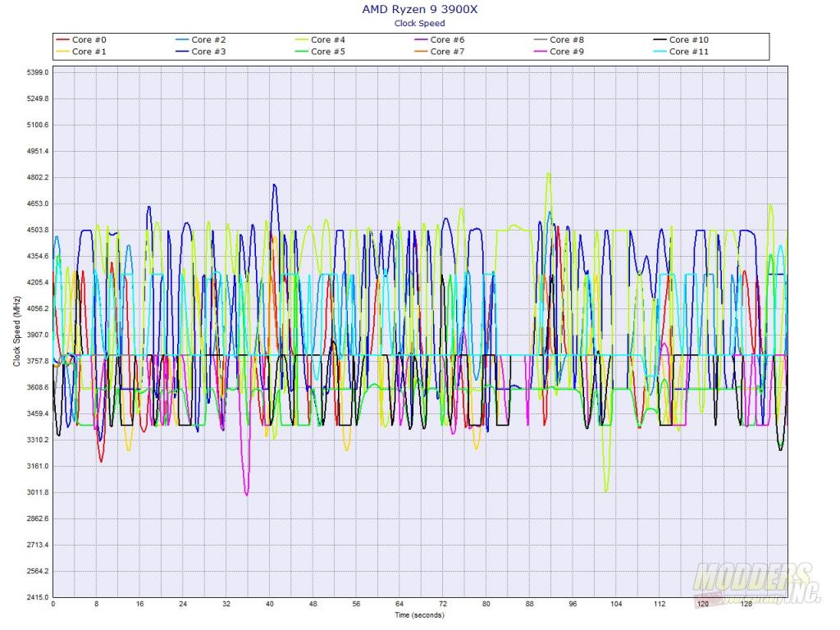Select the "Core #0" legend label
Image resolution: width=840 pixels, height=630 pixels.
89,39
